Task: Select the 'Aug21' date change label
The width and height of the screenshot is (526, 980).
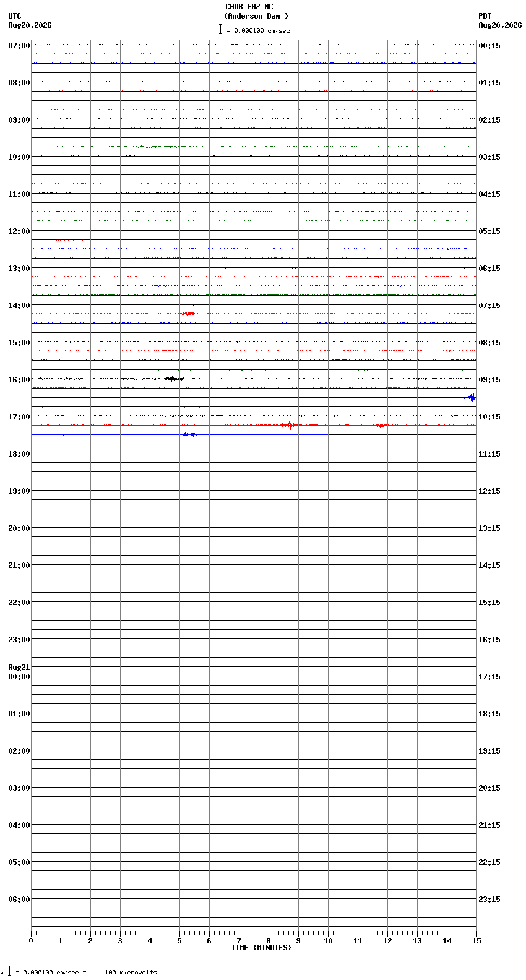Action: 19,668
